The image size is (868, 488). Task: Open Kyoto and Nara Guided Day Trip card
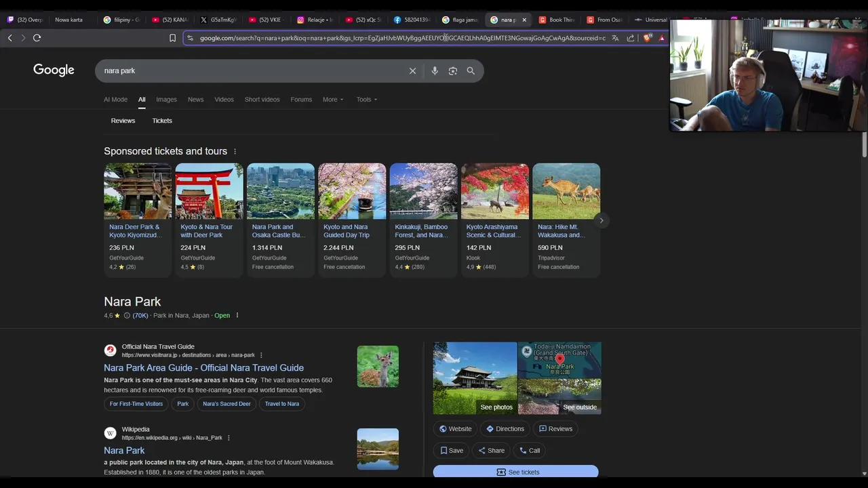click(352, 220)
